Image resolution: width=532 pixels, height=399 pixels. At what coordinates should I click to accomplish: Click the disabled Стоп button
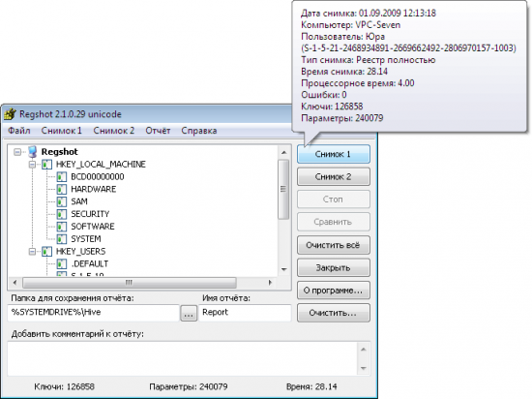(x=334, y=199)
